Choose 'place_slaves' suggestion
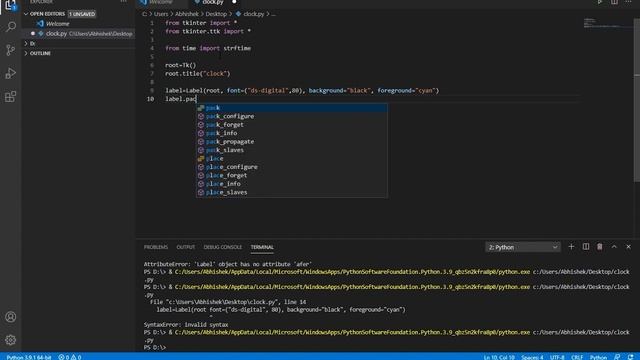Viewport: 640px width, 360px height. point(291,192)
